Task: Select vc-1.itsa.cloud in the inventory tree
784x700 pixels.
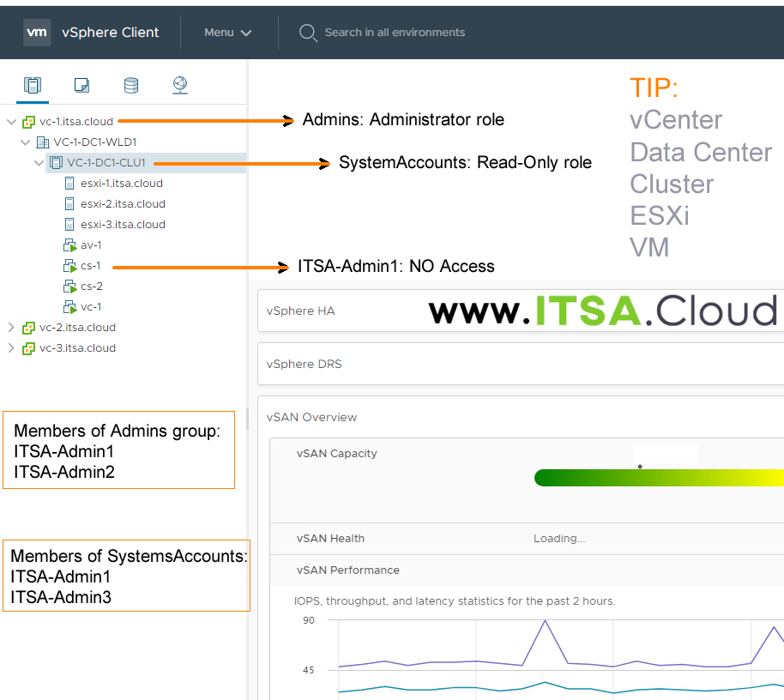Action: (76, 122)
